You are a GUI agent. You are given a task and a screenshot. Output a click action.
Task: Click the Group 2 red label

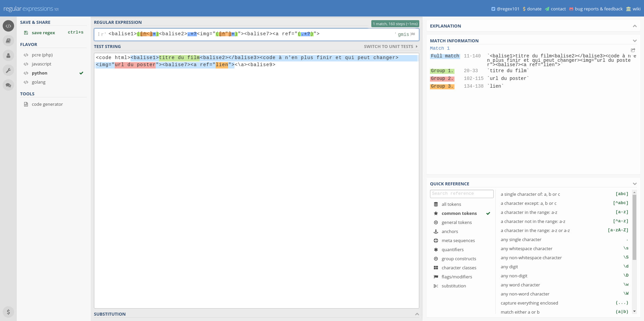pyautogui.click(x=442, y=79)
